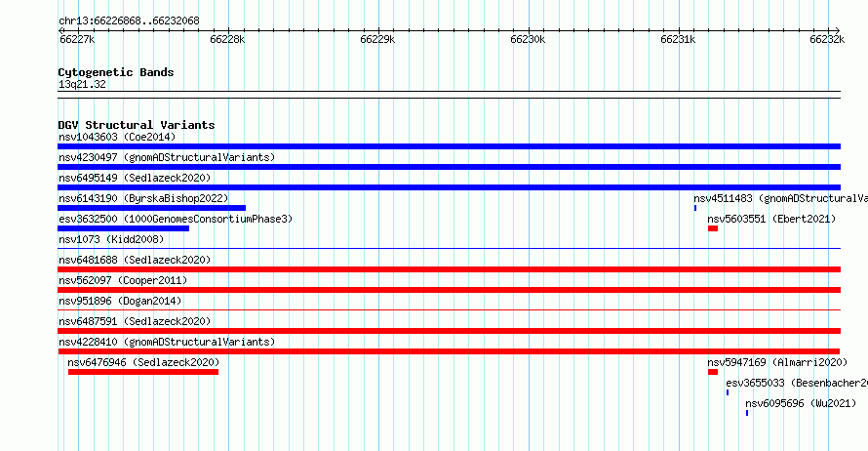Select the blue bar for nsv1043603

tap(449, 146)
